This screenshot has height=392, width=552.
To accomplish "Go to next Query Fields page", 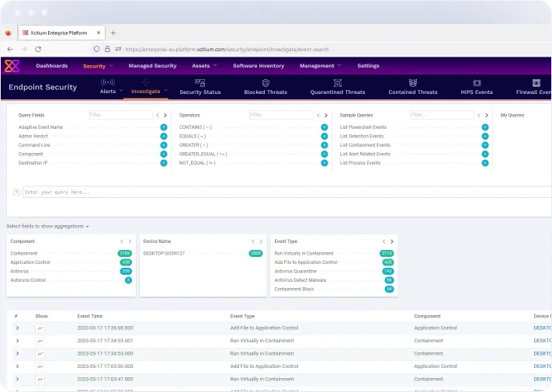I will pyautogui.click(x=165, y=115).
